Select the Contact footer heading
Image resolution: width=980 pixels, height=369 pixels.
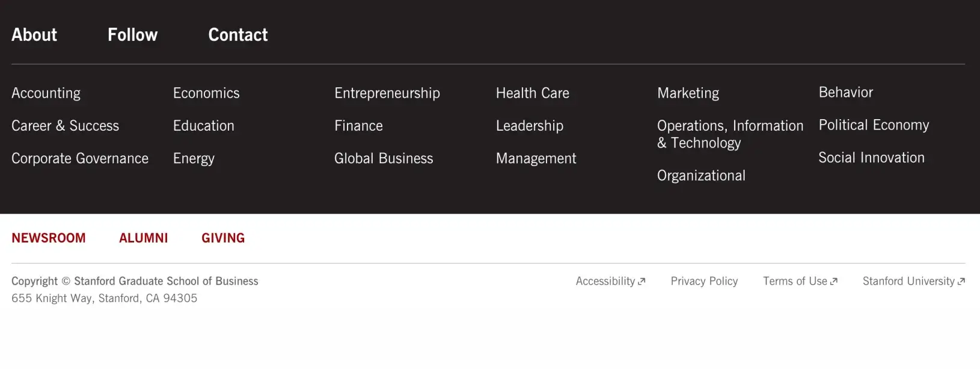[x=237, y=35]
